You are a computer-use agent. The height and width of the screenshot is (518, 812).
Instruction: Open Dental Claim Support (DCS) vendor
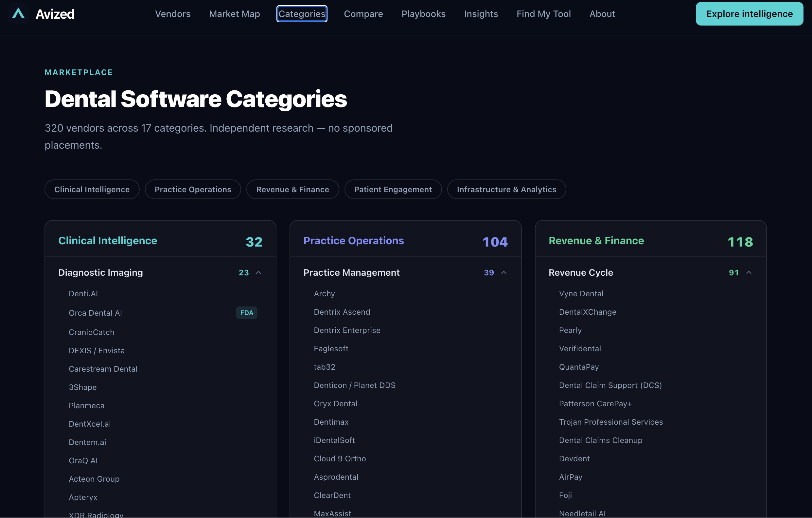[x=610, y=385]
